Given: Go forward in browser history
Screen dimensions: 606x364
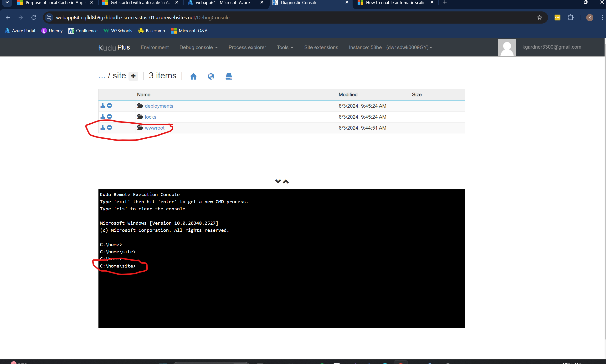Looking at the screenshot, I should (x=21, y=18).
